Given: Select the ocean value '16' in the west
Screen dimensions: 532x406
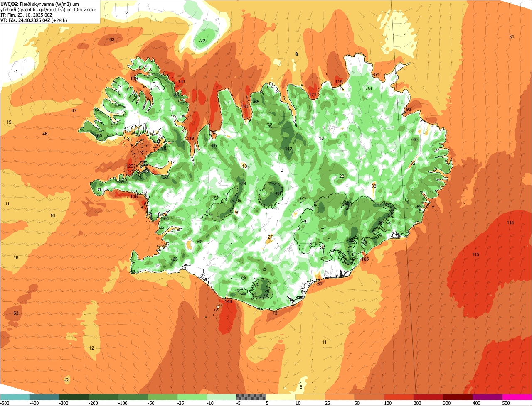Looking at the screenshot, I should [52, 215].
